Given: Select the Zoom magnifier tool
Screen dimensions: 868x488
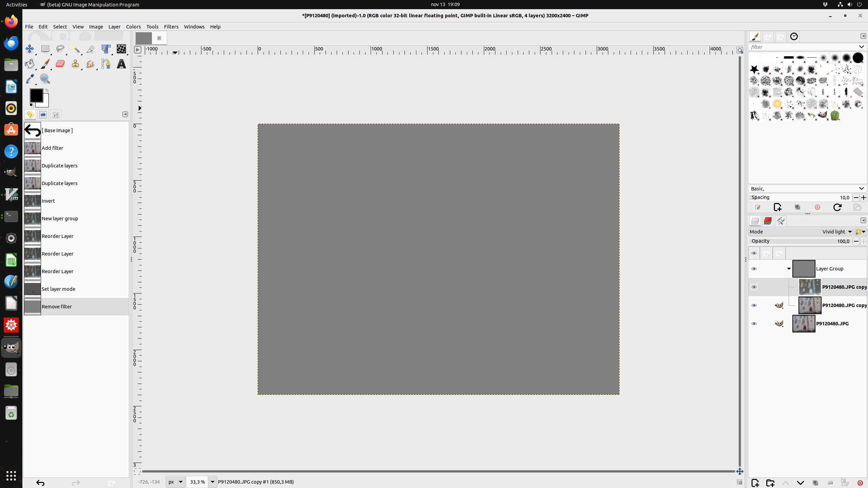Looking at the screenshot, I should (x=45, y=79).
